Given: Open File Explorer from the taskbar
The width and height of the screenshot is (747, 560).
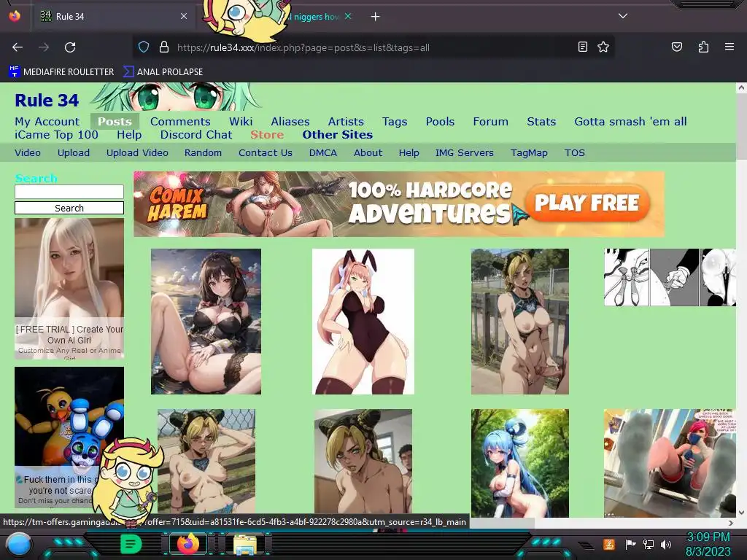Looking at the screenshot, I should [245, 544].
